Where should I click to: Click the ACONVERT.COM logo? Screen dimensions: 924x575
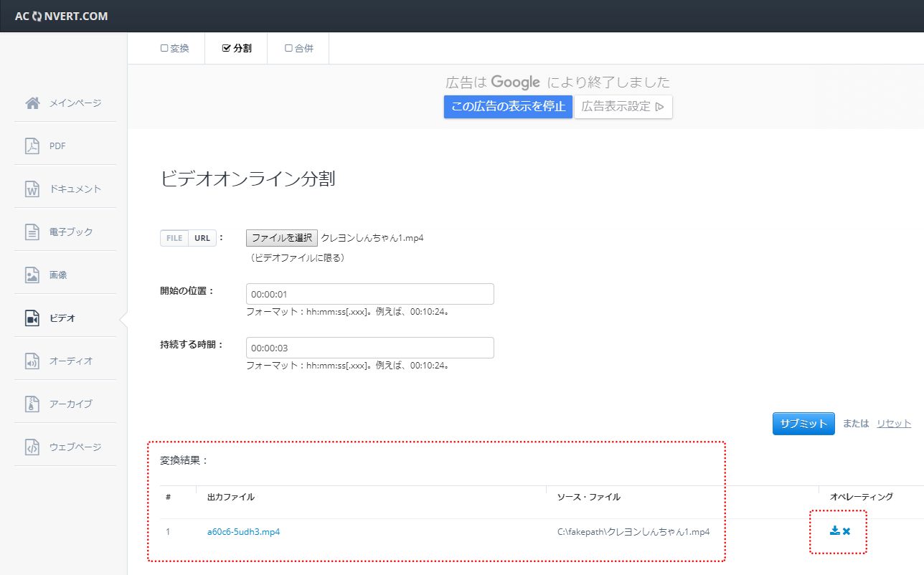(61, 16)
